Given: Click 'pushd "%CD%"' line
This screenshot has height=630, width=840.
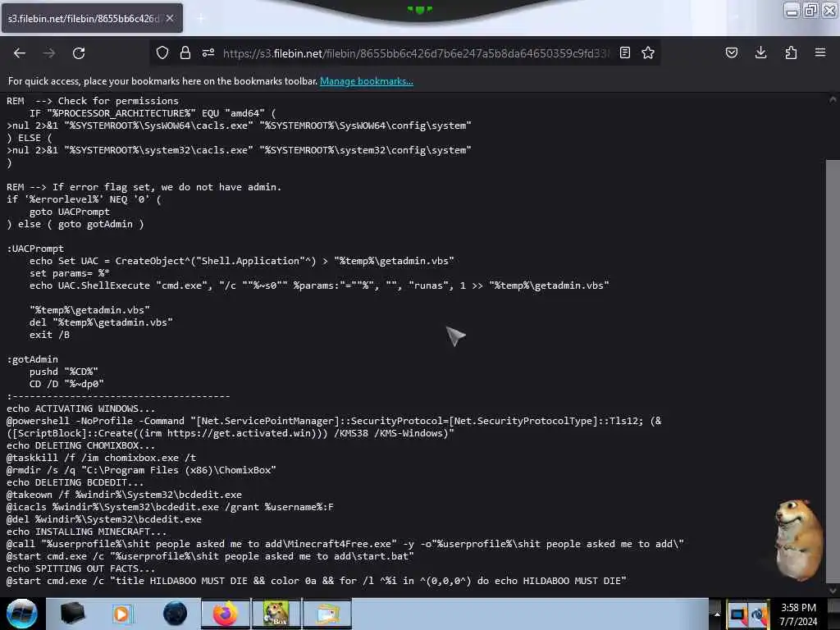Looking at the screenshot, I should coord(64,372).
